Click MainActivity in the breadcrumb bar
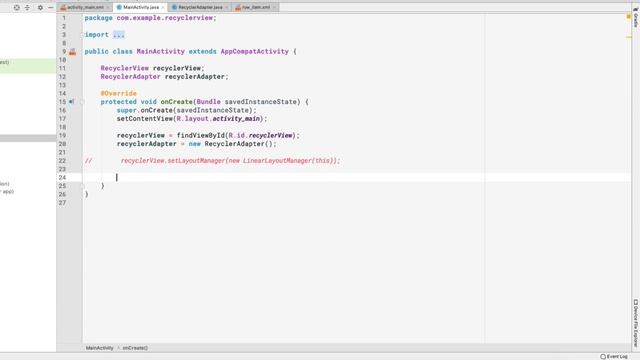Image resolution: width=640 pixels, height=360 pixels. click(100, 348)
